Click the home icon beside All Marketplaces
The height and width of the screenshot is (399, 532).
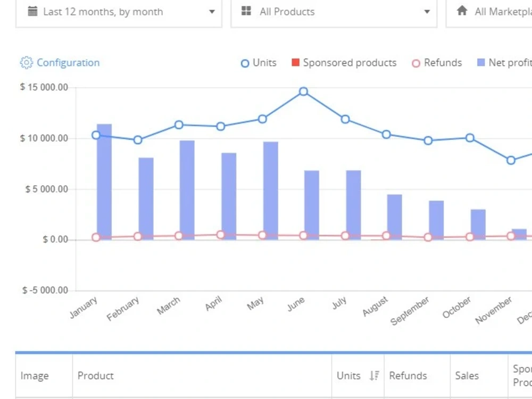coord(462,11)
